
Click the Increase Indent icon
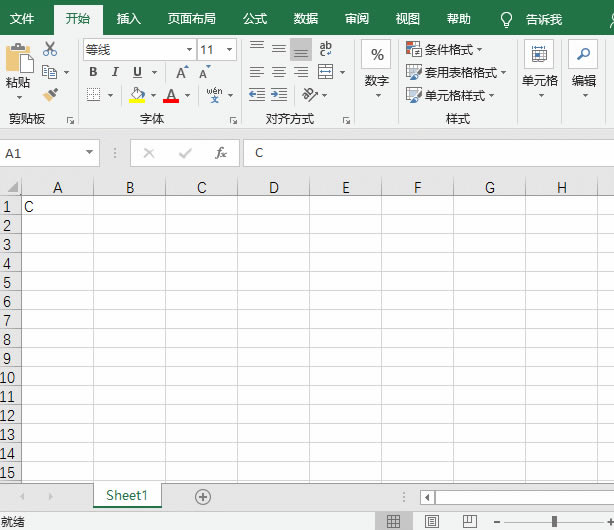pos(280,95)
